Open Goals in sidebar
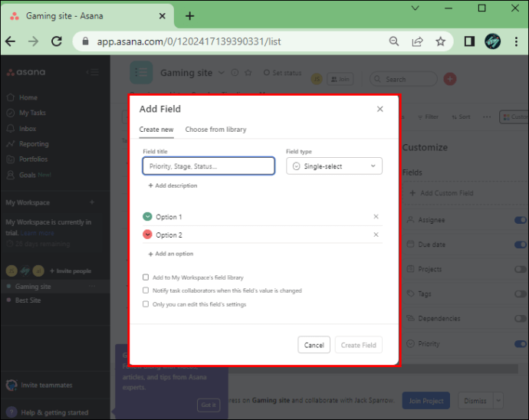This screenshot has width=529, height=420. tap(28, 175)
